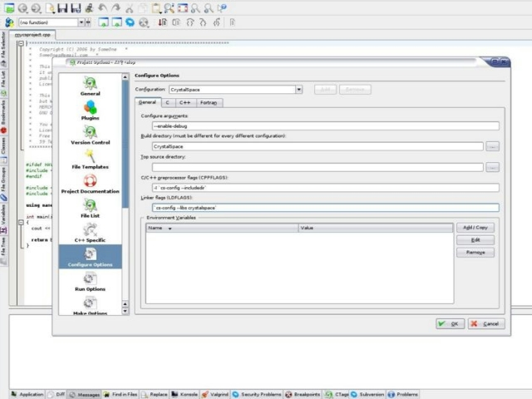Browse for the build directory
The width and height of the screenshot is (532, 399).
point(493,146)
